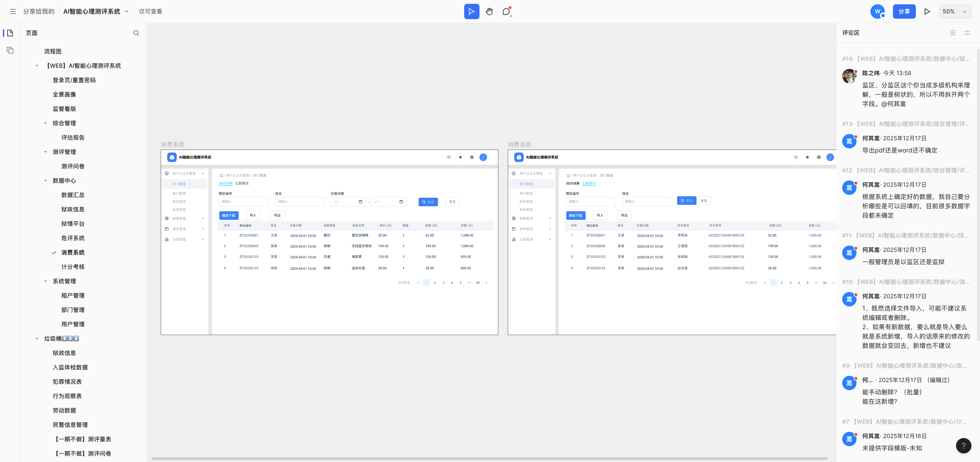Open the hamburger main menu
This screenshot has height=462, width=980.
pyautogui.click(x=13, y=11)
